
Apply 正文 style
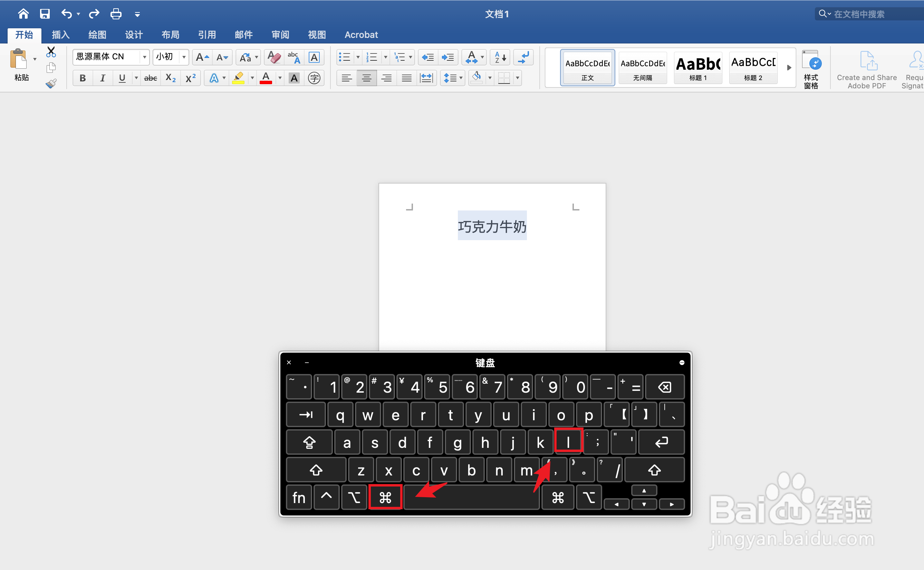point(588,68)
